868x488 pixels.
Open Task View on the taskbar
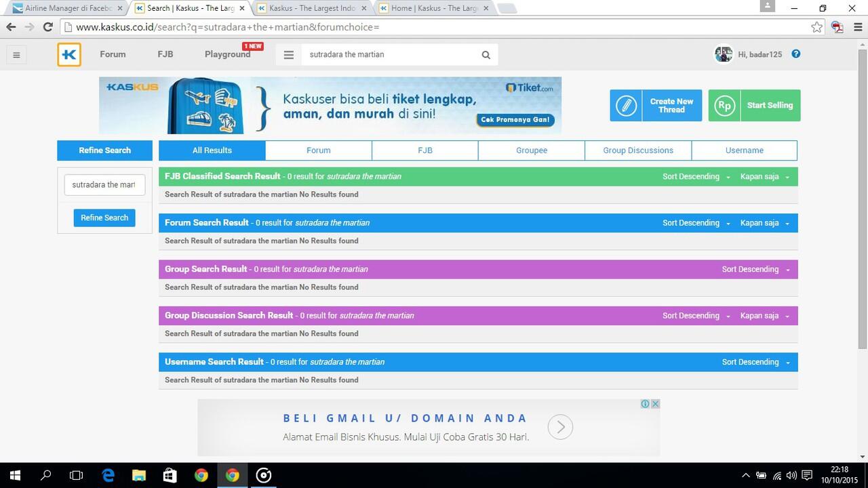click(x=77, y=475)
